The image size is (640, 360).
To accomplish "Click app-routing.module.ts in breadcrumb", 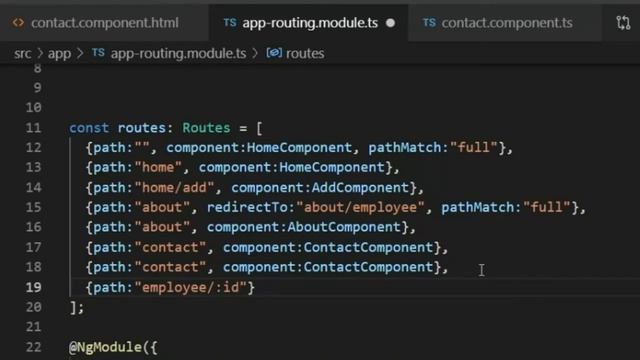I will click(178, 53).
